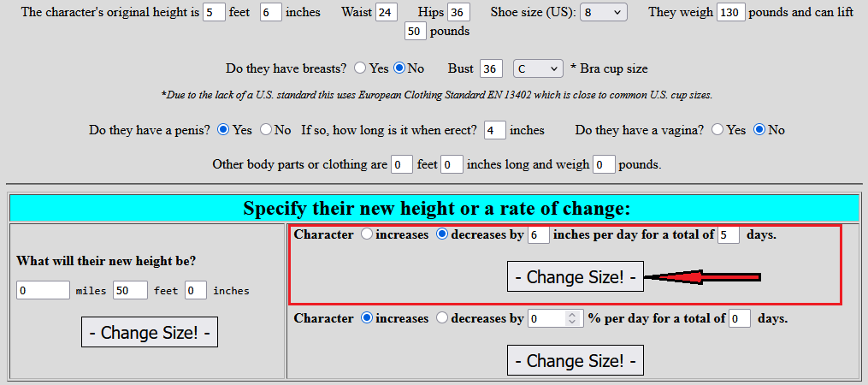
Task: Click the original height feet field
Action: 214,13
